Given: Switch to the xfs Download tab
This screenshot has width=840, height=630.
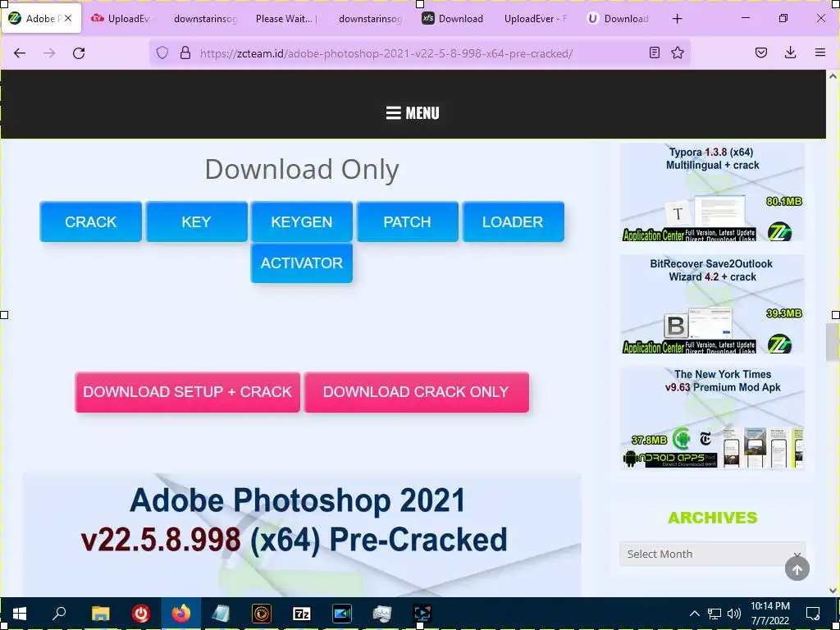Looking at the screenshot, I should point(453,19).
